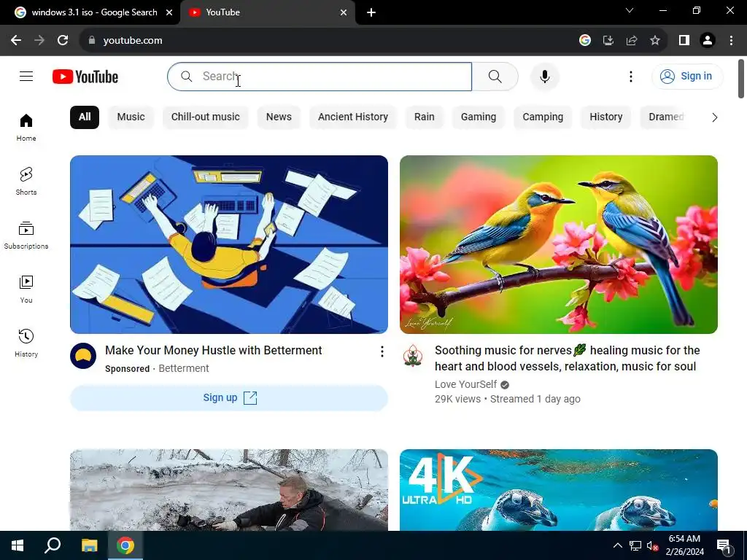This screenshot has width=747, height=560.
Task: Toggle the Chrome side panel
Action: (x=684, y=41)
